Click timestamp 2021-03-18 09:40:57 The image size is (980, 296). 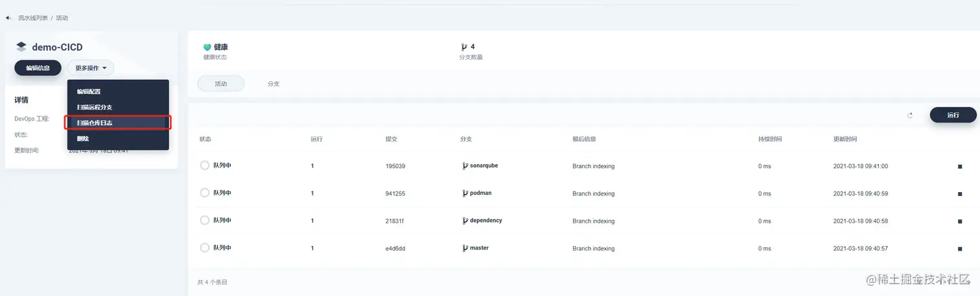pos(861,248)
